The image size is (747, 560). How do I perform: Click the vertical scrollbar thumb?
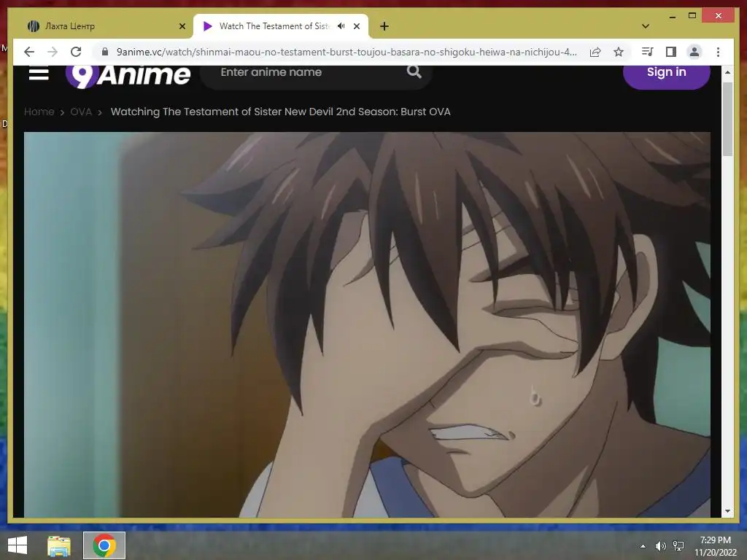[727, 119]
